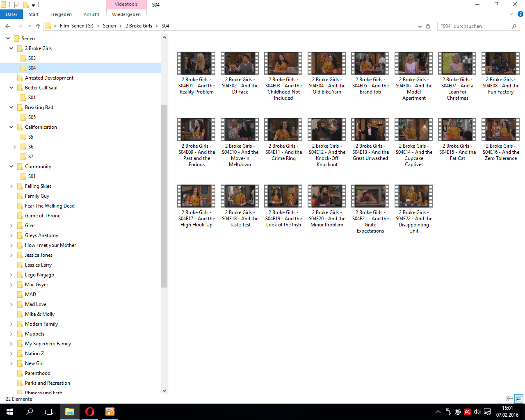
Task: Open Task View on the taskbar
Action: click(x=49, y=412)
